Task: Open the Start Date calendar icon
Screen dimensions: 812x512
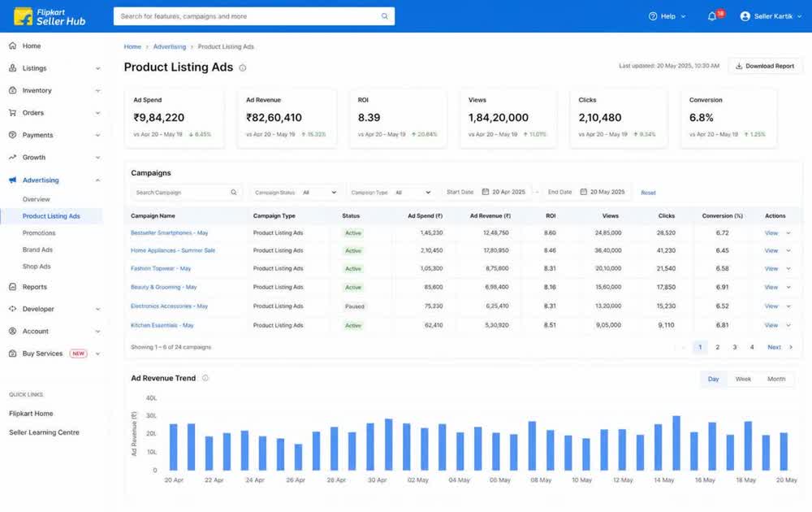Action: coord(486,192)
